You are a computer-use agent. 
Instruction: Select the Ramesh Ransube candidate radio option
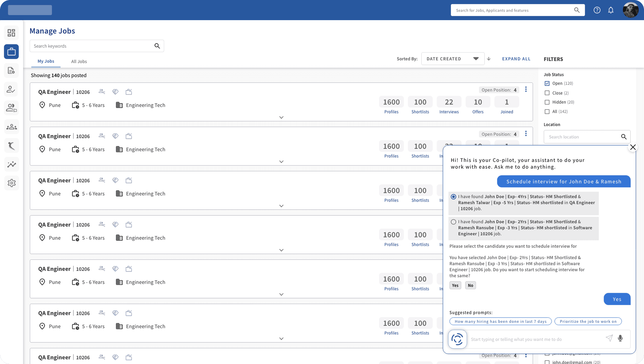453,222
